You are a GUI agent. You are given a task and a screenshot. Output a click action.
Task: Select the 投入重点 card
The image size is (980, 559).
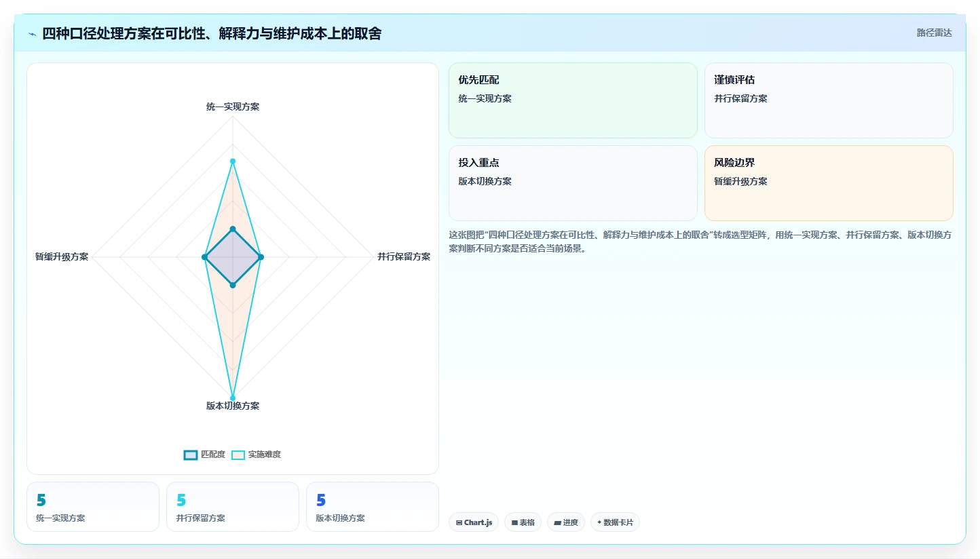[573, 183]
